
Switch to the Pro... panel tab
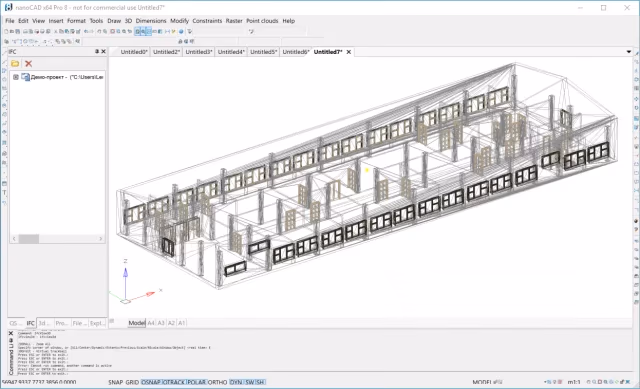coord(62,323)
